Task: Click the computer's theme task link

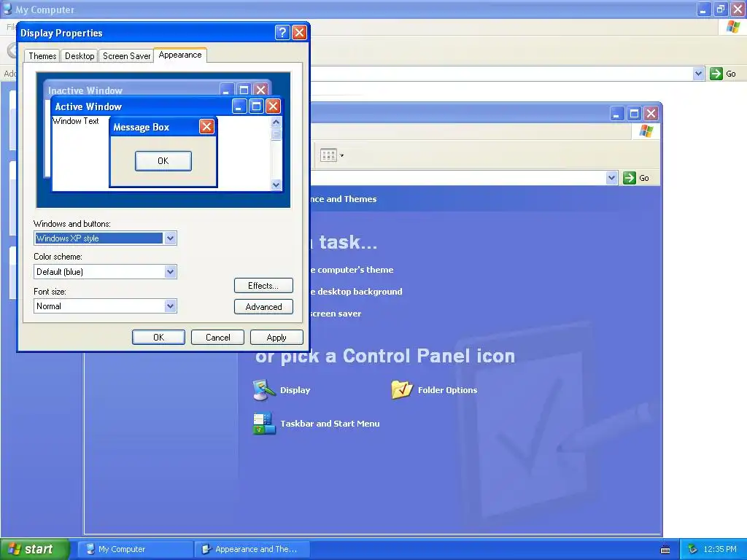Action: [352, 270]
